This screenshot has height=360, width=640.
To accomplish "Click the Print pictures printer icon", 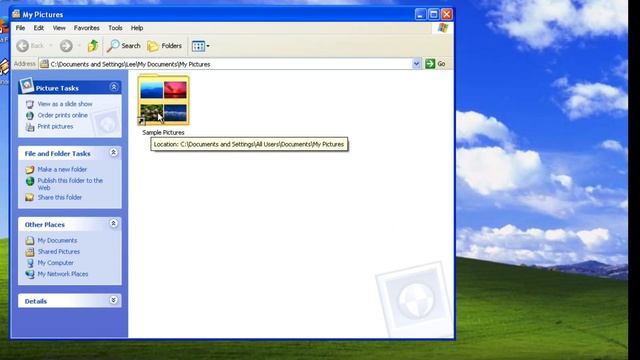I will (x=30, y=127).
